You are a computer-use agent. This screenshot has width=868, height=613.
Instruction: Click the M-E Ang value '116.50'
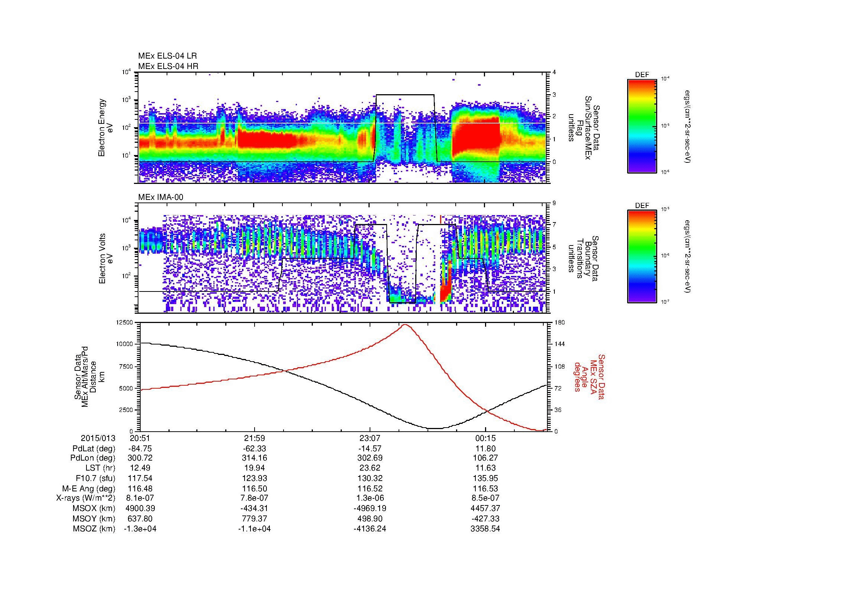point(255,488)
